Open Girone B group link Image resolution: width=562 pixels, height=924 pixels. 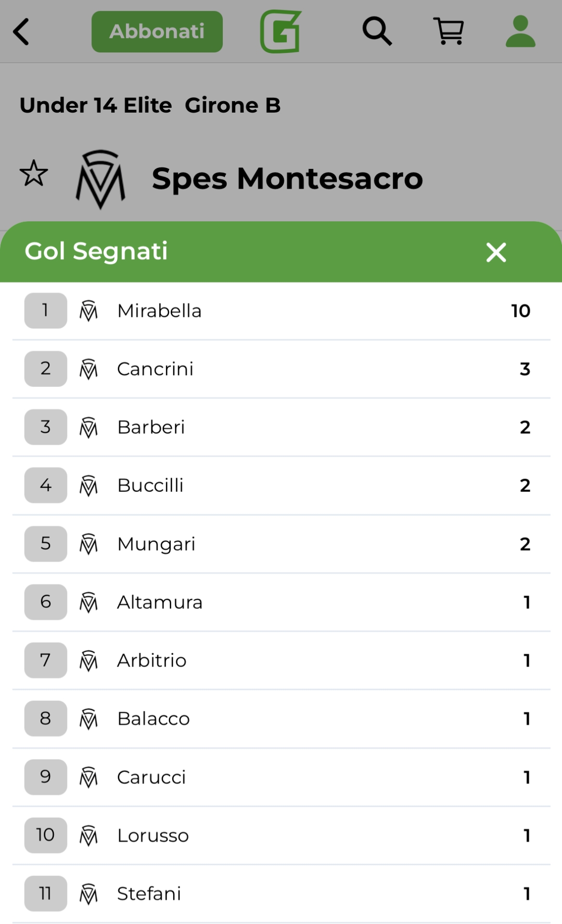pos(232,105)
